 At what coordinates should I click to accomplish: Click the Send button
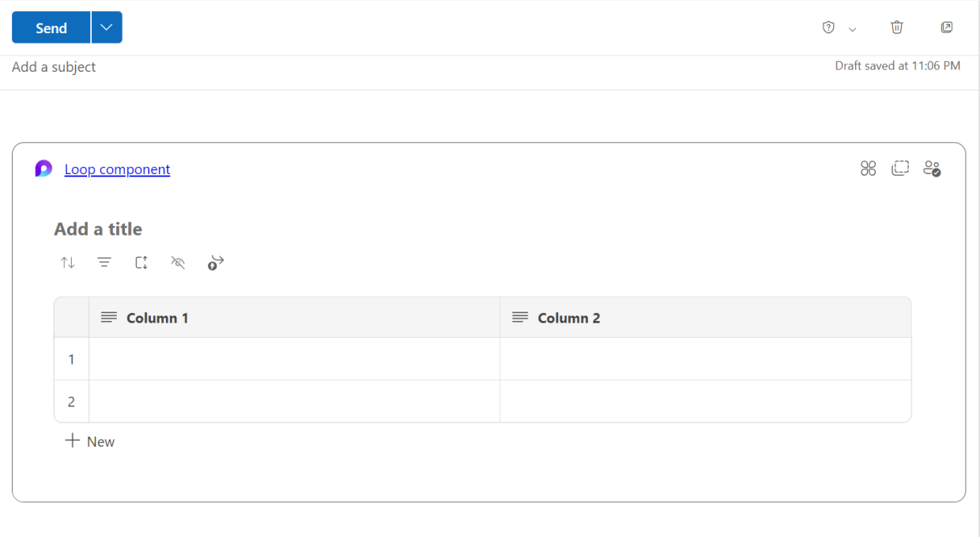point(50,27)
